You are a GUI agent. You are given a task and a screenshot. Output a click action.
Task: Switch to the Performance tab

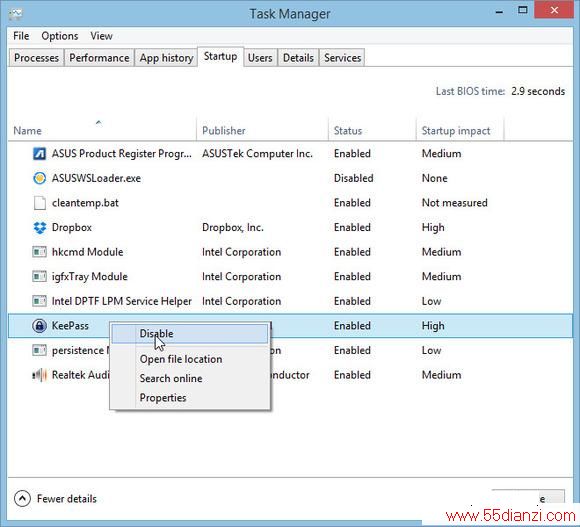pyautogui.click(x=99, y=58)
